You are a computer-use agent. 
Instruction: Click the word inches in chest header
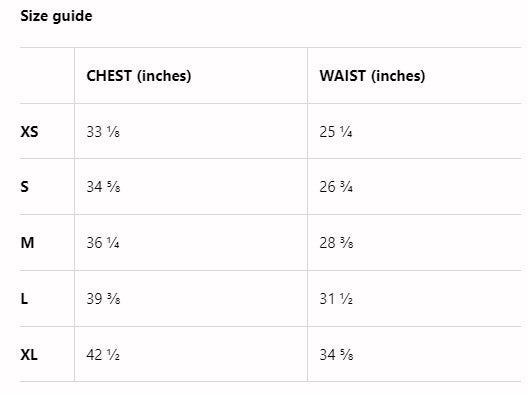pyautogui.click(x=164, y=76)
